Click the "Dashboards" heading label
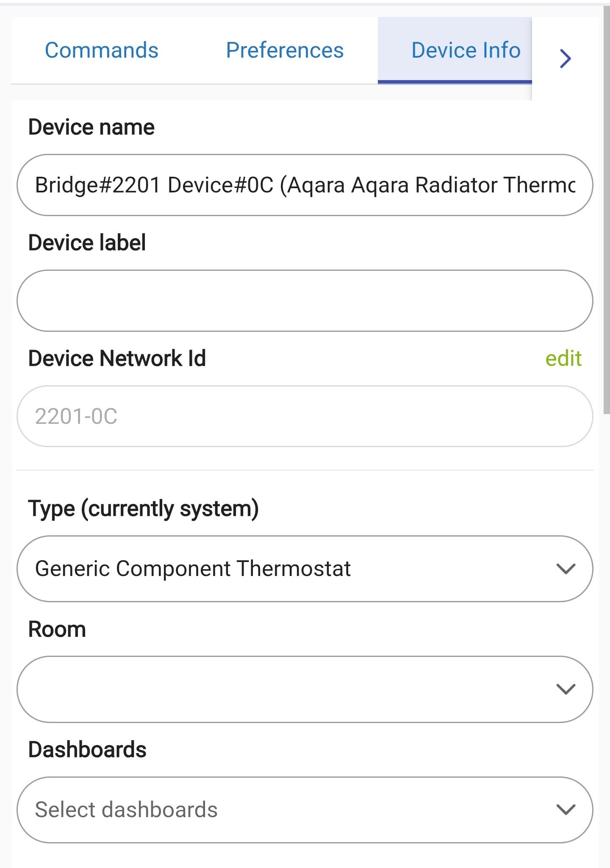 [87, 750]
